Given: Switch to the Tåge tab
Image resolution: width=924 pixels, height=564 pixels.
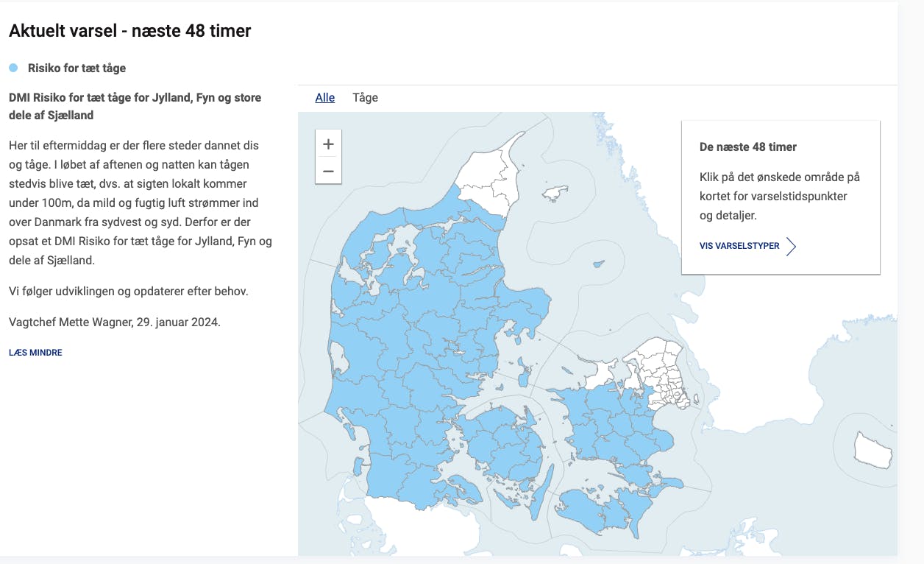Looking at the screenshot, I should pyautogui.click(x=365, y=97).
